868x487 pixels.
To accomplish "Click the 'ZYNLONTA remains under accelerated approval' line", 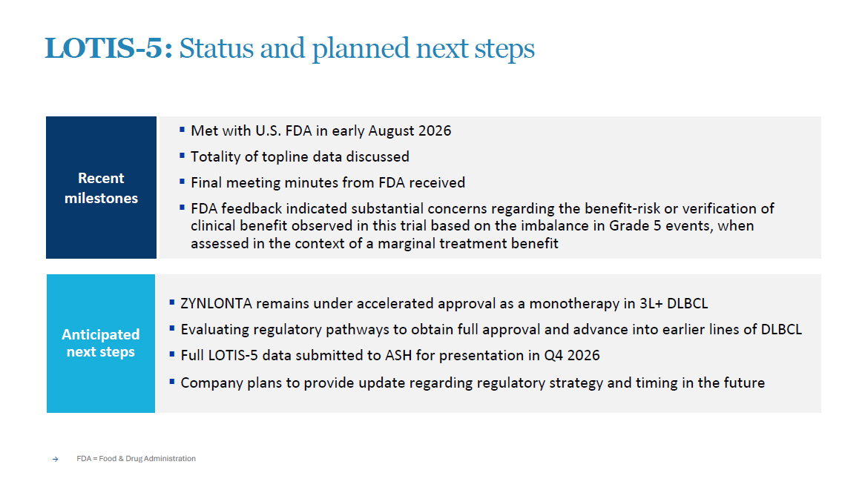I will (x=444, y=304).
